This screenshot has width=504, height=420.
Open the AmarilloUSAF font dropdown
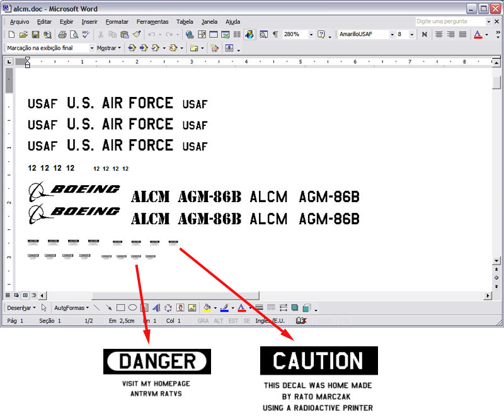[392, 35]
